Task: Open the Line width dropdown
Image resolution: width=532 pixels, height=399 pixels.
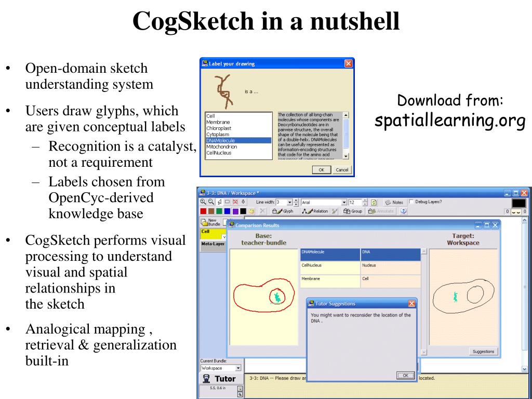Action: 290,202
